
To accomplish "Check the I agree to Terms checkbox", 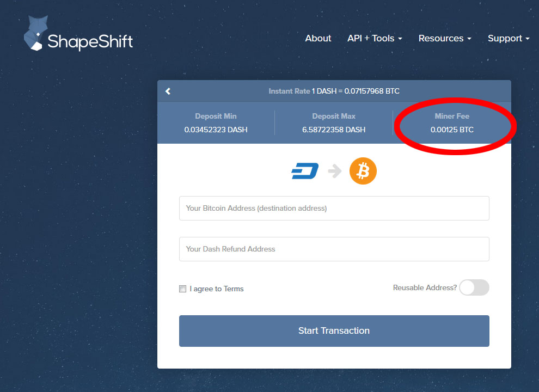I will coord(182,289).
